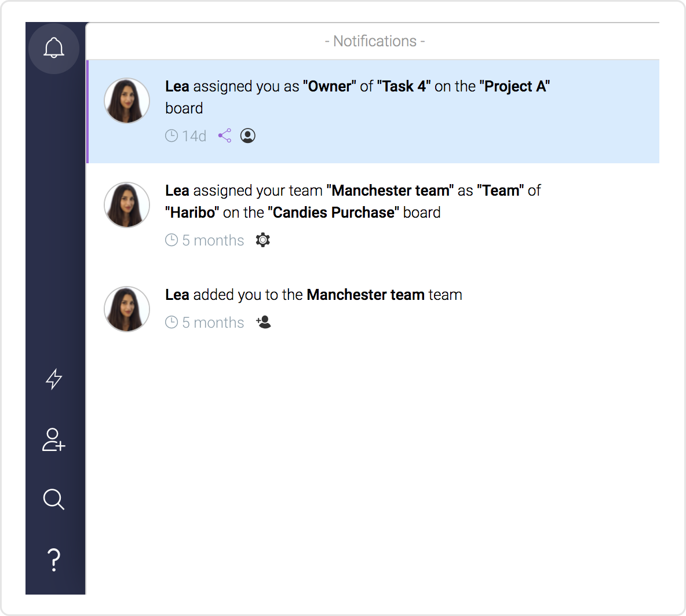Open the "Project A" board link
Screen dimensions: 686x616
[x=515, y=86]
